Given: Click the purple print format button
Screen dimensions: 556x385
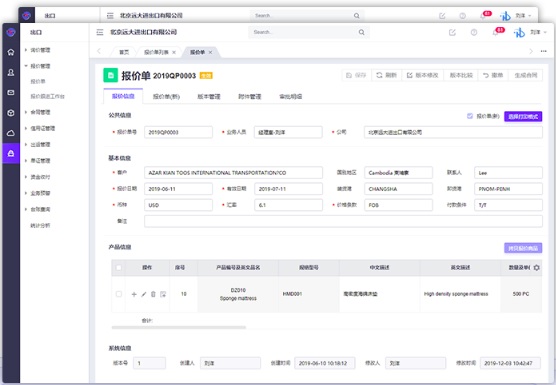Looking at the screenshot, I should [x=523, y=116].
